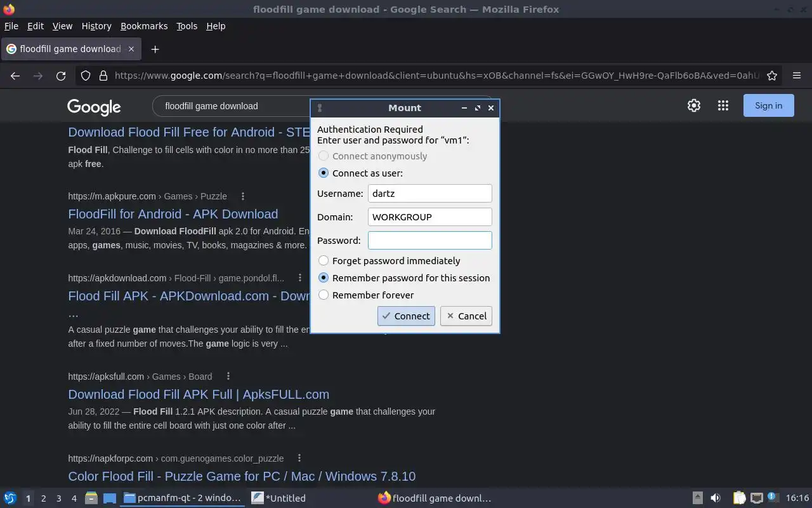
Task: Click the 16:16 taskbar clock
Action: pos(797,498)
